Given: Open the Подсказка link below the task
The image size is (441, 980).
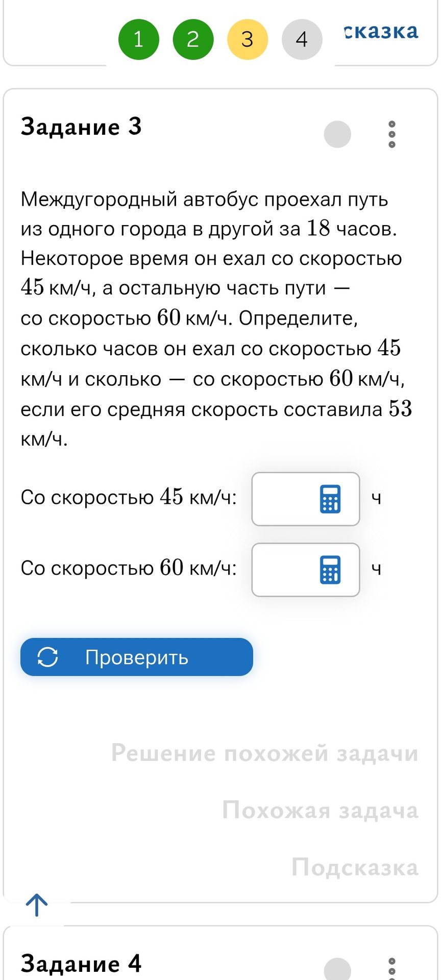Looking at the screenshot, I should pyautogui.click(x=355, y=867).
